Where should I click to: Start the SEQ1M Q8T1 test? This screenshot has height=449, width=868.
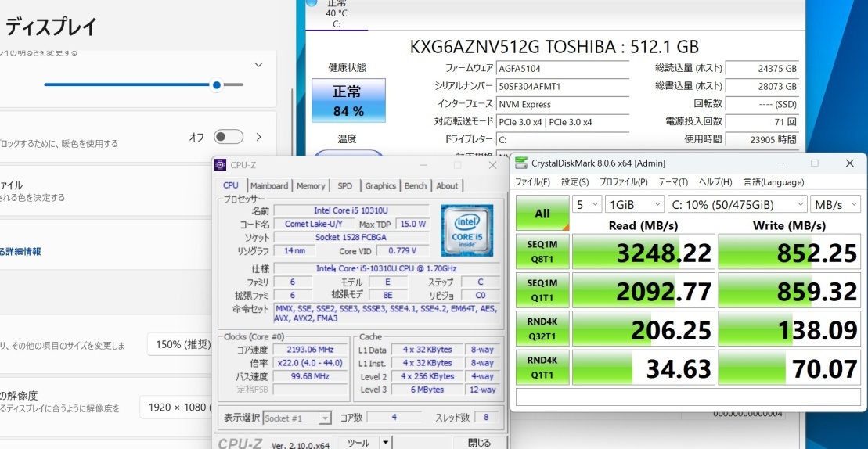point(542,252)
